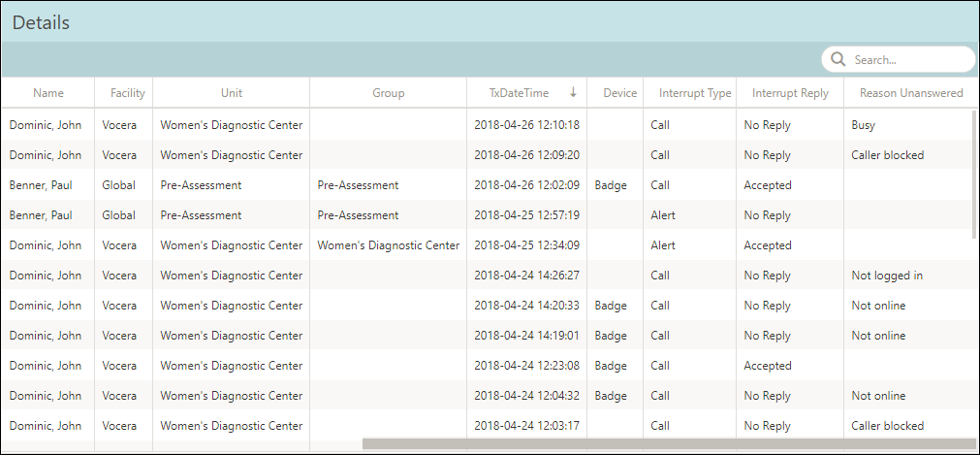This screenshot has height=455, width=980.
Task: Select the row with reason Busy
Action: [488, 124]
